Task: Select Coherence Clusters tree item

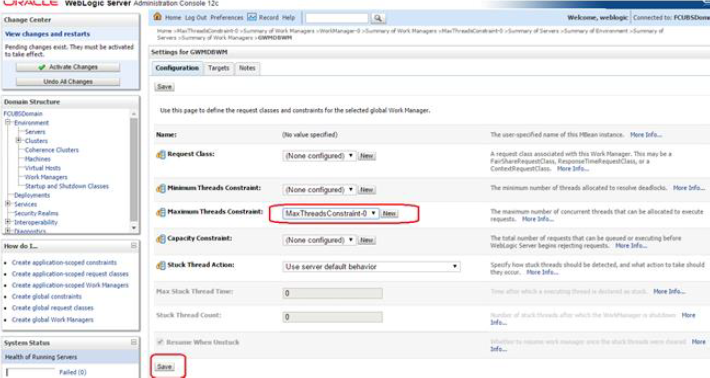Action: pyautogui.click(x=52, y=150)
